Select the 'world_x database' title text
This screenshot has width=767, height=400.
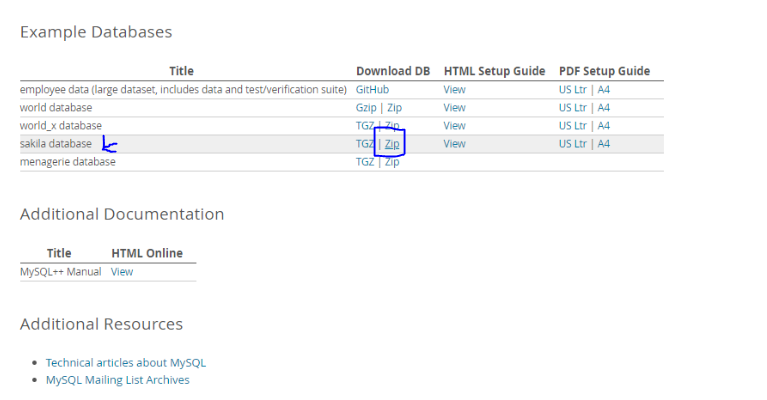(x=61, y=126)
